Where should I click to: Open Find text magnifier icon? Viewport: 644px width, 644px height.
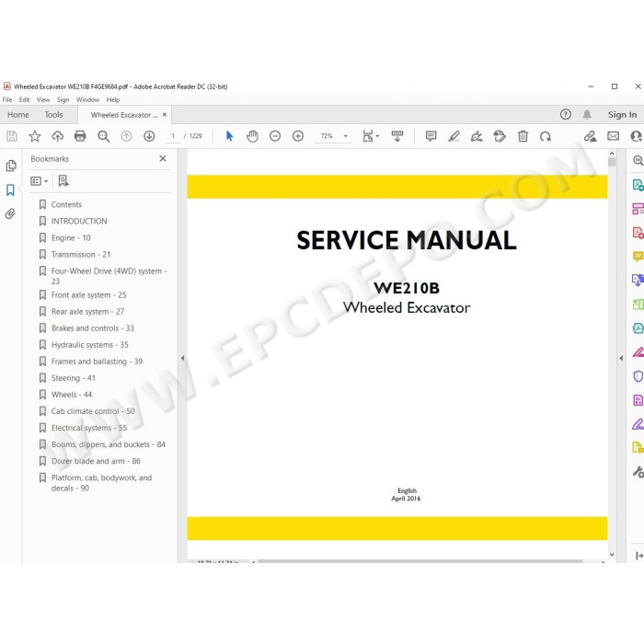[103, 136]
